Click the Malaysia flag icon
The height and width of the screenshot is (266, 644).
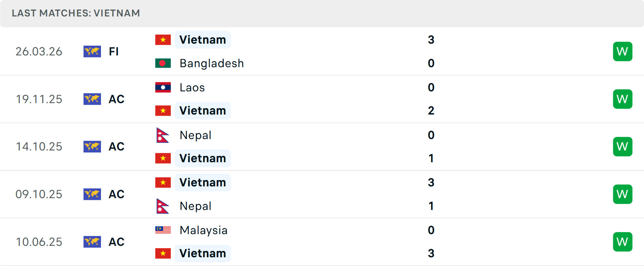163,230
